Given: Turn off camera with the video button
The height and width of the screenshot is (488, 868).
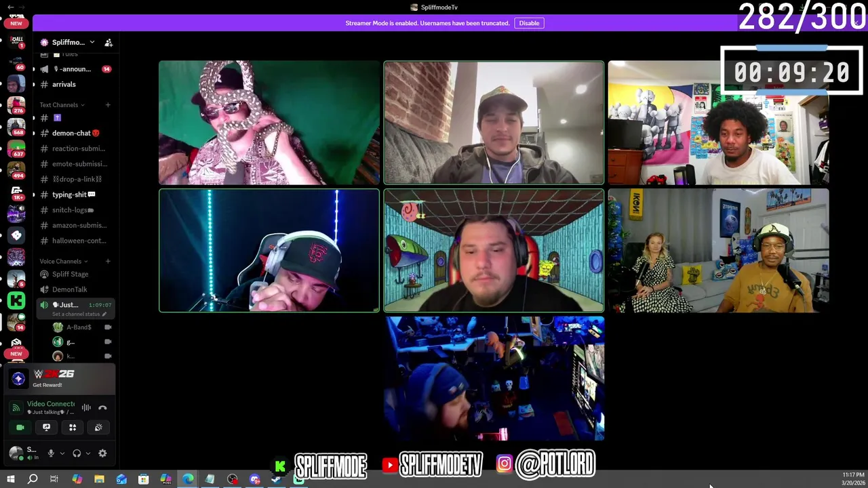Looking at the screenshot, I should pyautogui.click(x=20, y=427).
